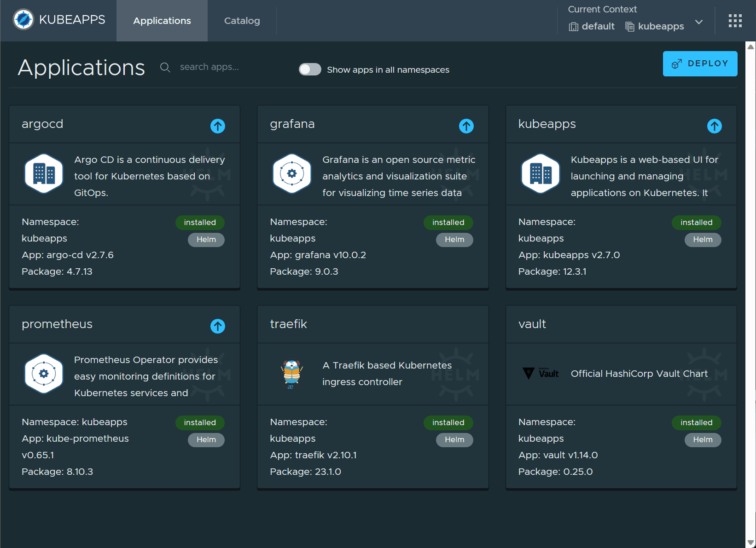The height and width of the screenshot is (548, 756).
Task: Click the HashiCorp Vault logo icon
Action: [x=541, y=373]
